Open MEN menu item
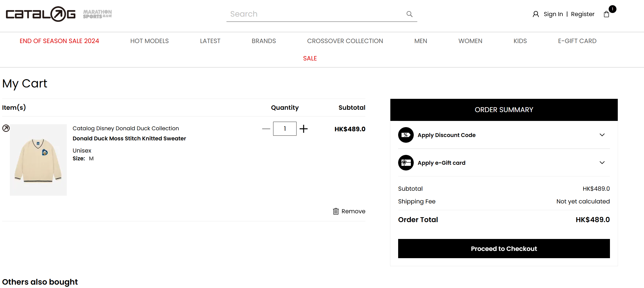Viewport: 644px width, 288px height. point(421,41)
